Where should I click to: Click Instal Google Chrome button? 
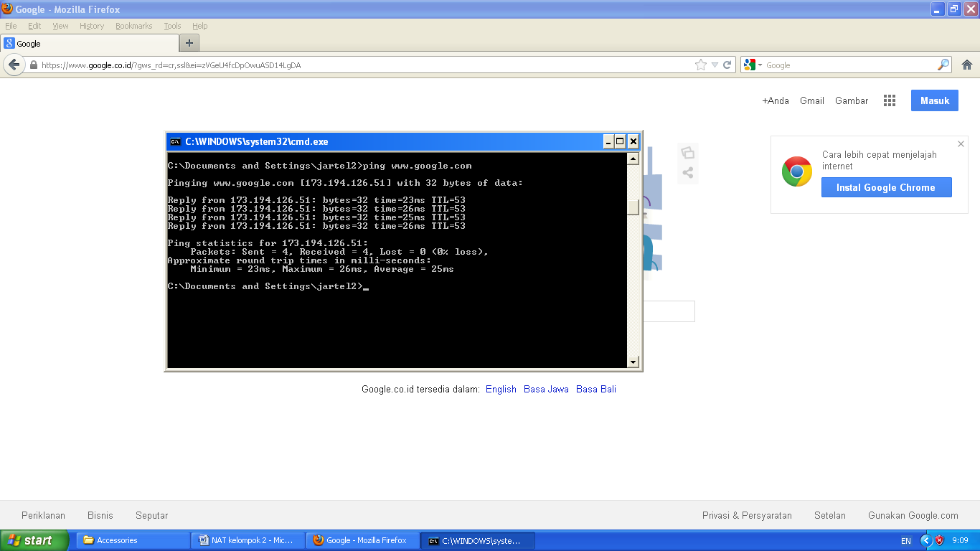[886, 187]
